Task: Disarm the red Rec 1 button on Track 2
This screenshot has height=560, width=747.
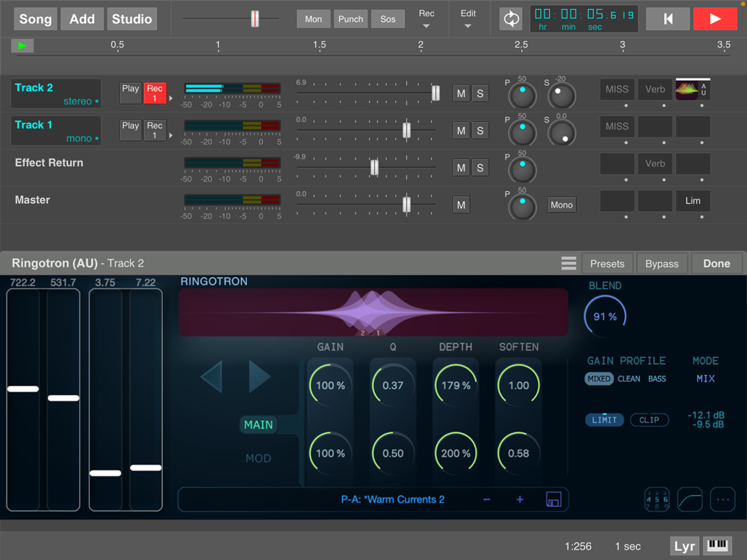Action: pos(155,93)
